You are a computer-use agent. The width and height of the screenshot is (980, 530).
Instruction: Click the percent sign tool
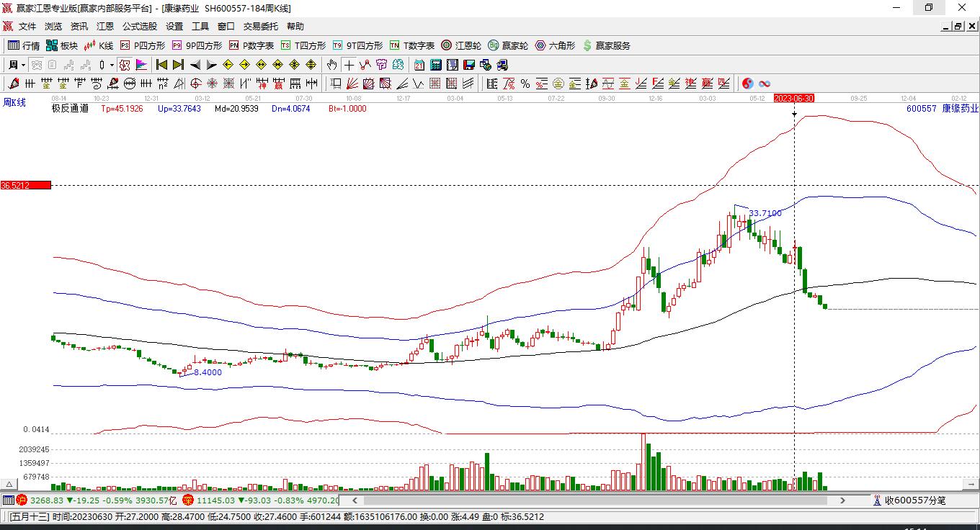(x=525, y=84)
